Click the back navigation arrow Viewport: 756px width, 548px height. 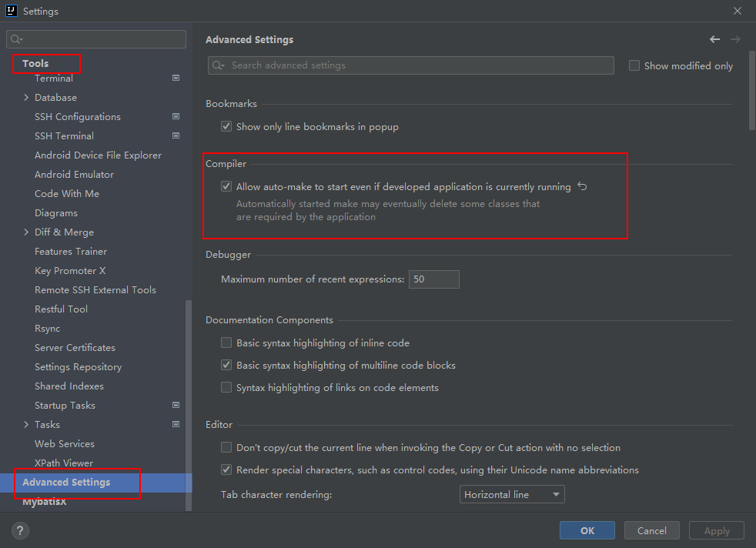tap(714, 39)
